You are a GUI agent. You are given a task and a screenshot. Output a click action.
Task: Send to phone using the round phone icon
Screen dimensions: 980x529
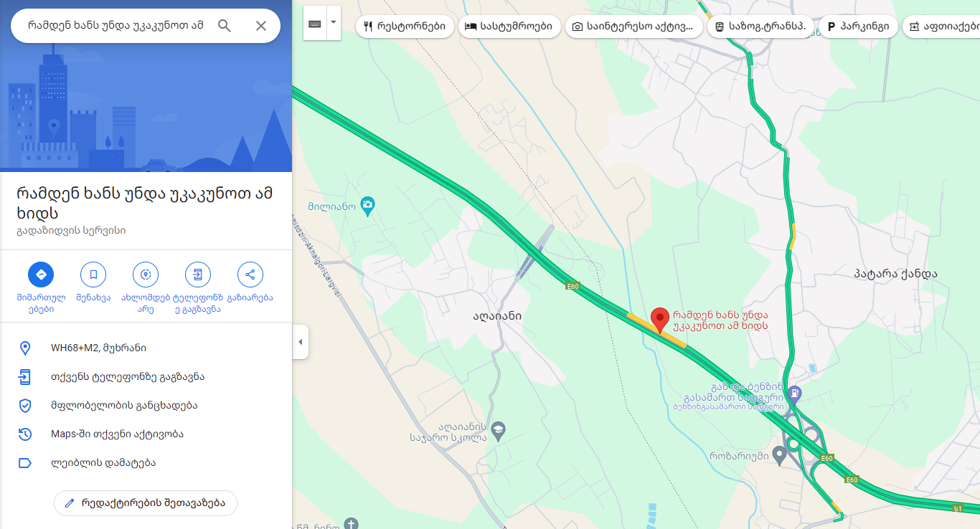point(198,275)
